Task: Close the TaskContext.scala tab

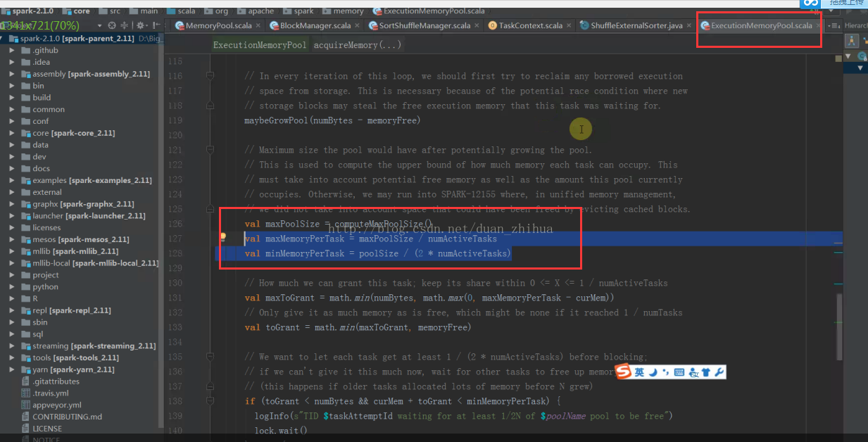Action: pyautogui.click(x=570, y=26)
